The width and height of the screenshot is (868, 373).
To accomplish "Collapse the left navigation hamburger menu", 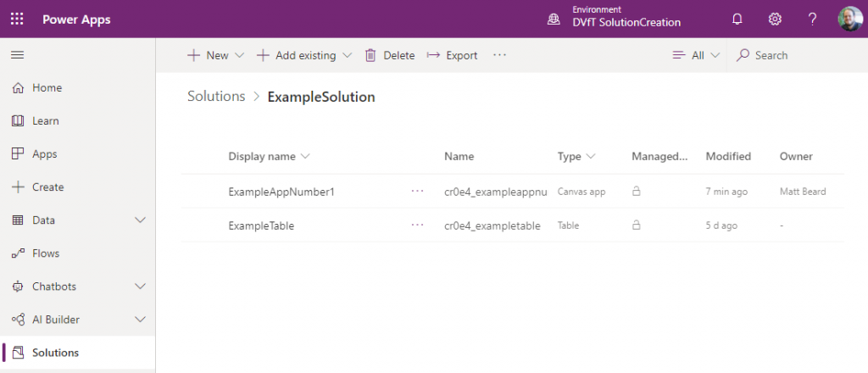I will [18, 55].
